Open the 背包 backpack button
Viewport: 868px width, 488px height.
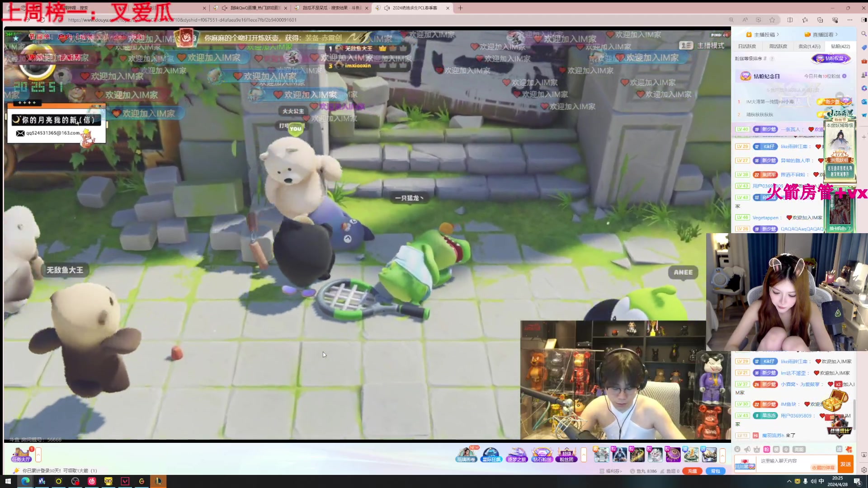pos(715,471)
